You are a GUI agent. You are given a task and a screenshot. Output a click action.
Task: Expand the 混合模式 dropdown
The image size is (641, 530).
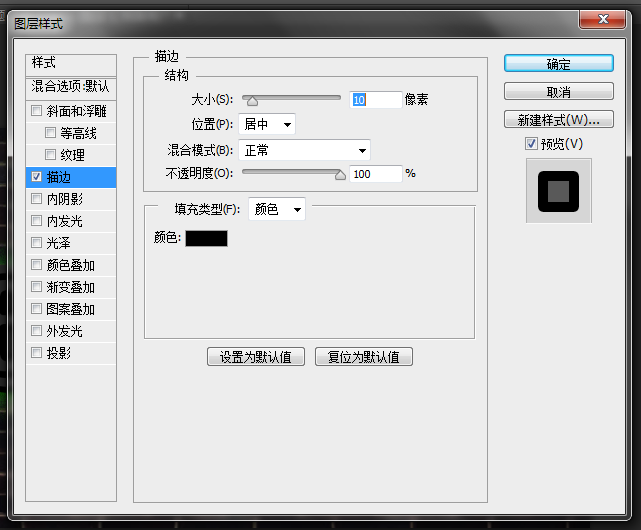tap(305, 151)
